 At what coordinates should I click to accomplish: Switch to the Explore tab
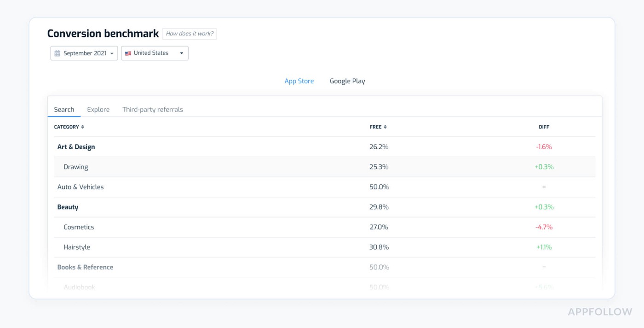98,109
